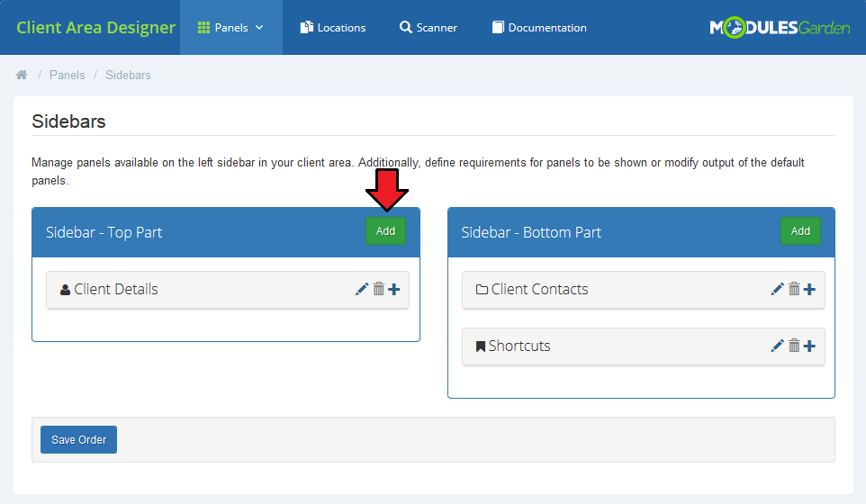
Task: Click the Client Area Designer title
Action: click(95, 28)
